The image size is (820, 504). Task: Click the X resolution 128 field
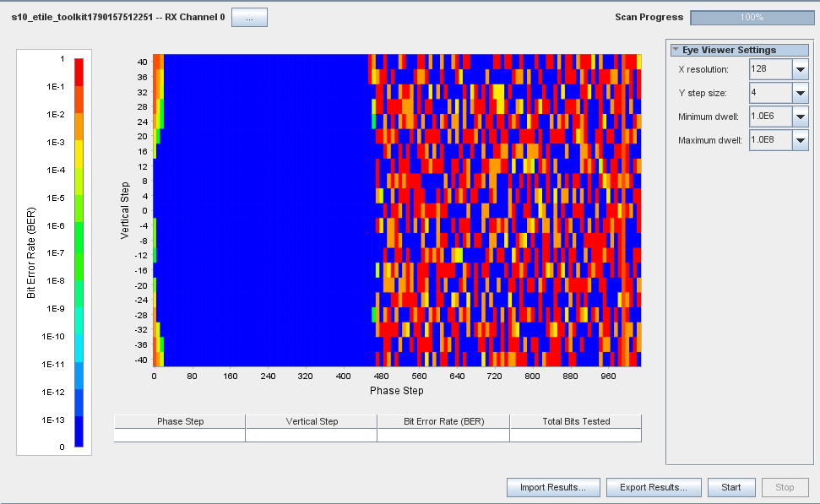(x=771, y=69)
